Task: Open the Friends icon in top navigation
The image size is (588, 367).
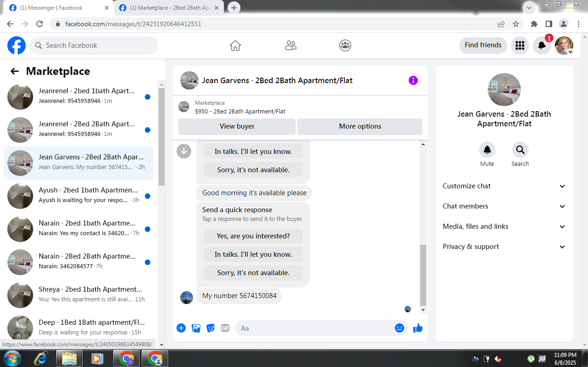Action: (291, 45)
